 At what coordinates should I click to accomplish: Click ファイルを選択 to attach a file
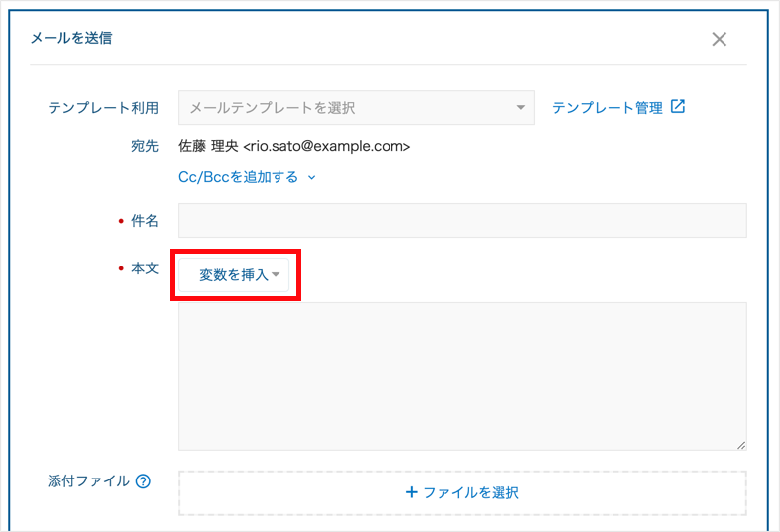click(x=463, y=493)
